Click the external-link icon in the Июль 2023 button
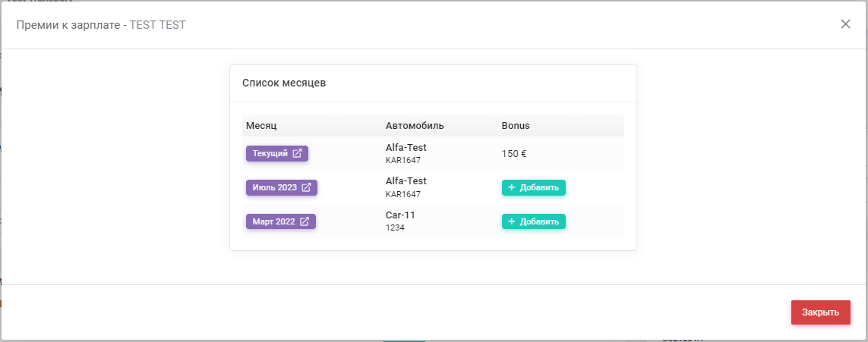The height and width of the screenshot is (342, 868). coord(306,187)
